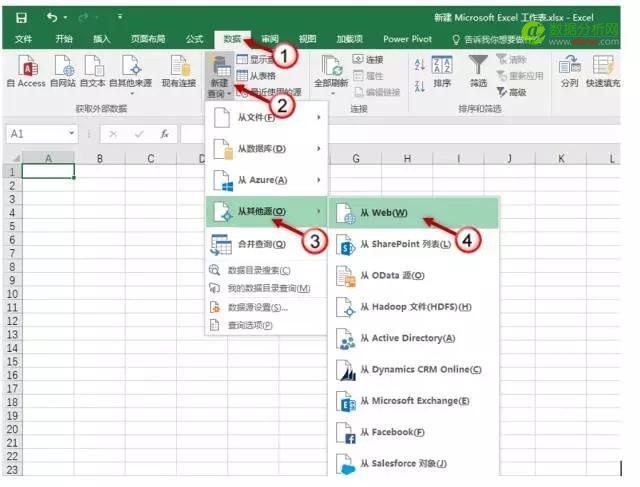Image resolution: width=640 pixels, height=487 pixels.
Task: Click the 清除 filter button
Action: (x=511, y=60)
